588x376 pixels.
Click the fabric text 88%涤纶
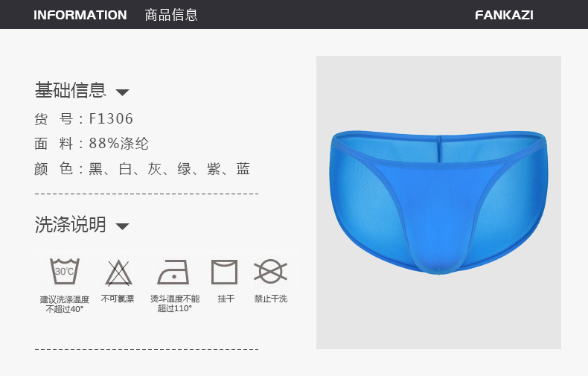(x=119, y=144)
